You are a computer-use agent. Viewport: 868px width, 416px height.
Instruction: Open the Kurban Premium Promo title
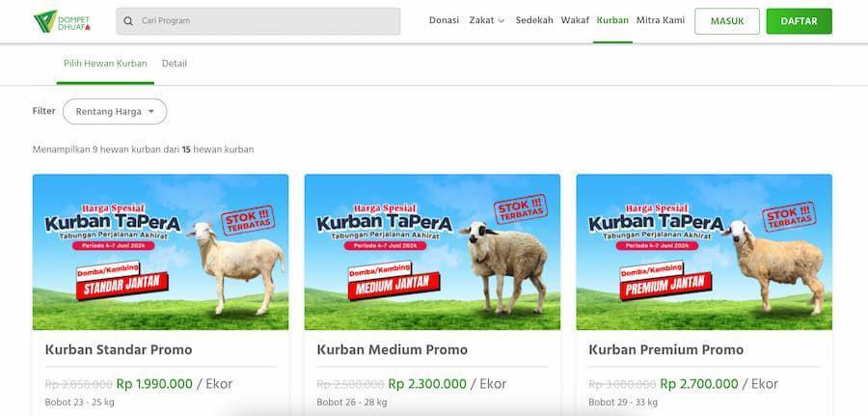665,350
